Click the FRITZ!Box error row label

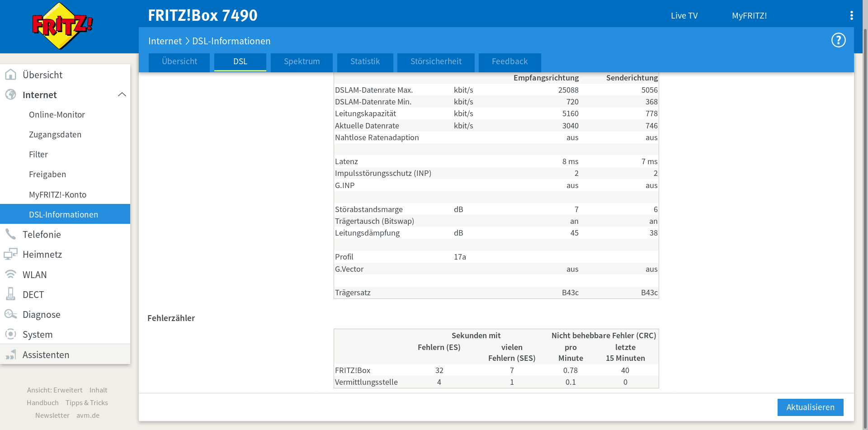(x=353, y=370)
